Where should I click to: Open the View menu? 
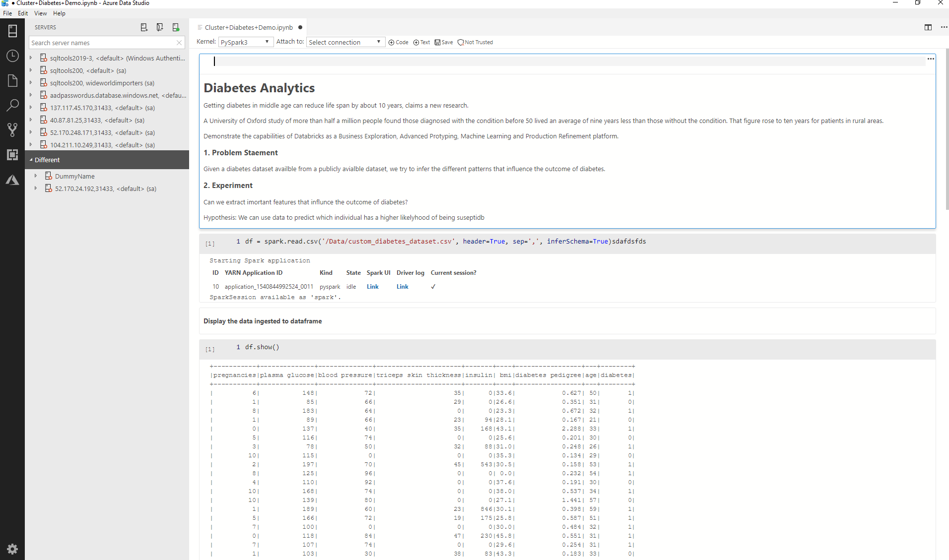point(40,13)
